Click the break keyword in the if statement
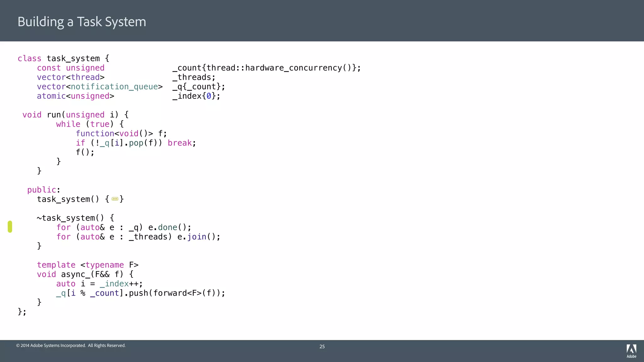This screenshot has width=644, height=362. 180,143
